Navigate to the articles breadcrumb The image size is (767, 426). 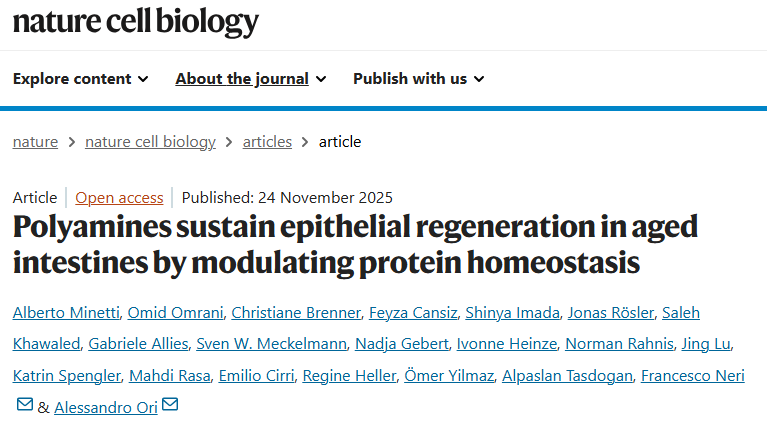pyautogui.click(x=267, y=142)
